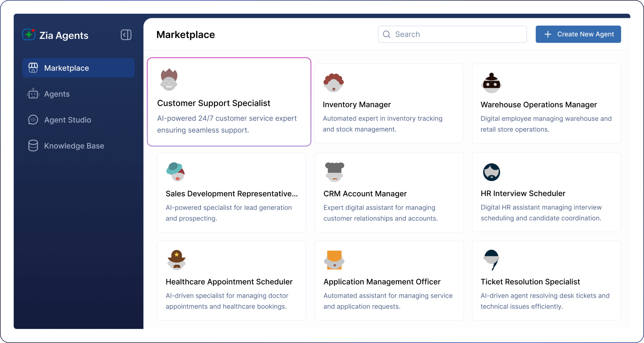The width and height of the screenshot is (644, 343).
Task: Click Create New Agent button
Action: point(578,34)
